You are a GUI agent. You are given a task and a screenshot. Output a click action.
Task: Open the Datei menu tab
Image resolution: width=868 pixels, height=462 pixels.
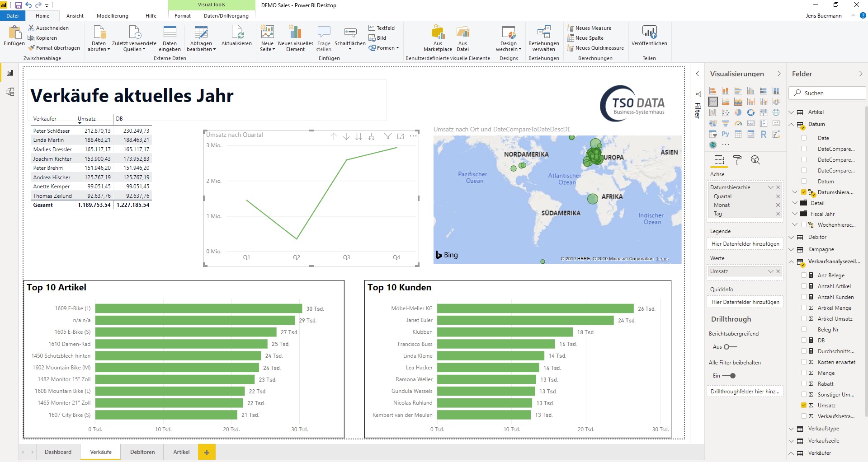[13, 16]
